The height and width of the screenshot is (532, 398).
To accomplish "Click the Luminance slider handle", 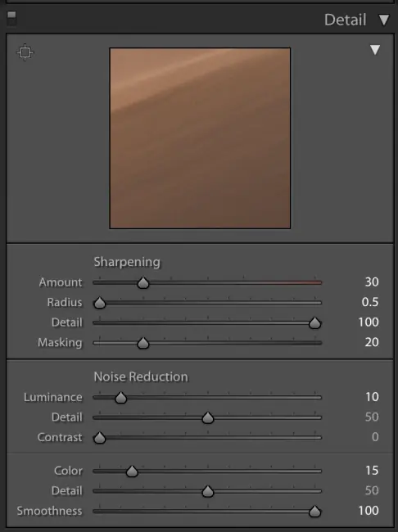I will pos(121,397).
